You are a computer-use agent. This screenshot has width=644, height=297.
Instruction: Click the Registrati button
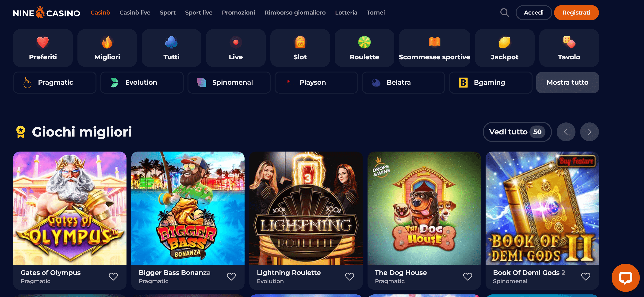click(x=576, y=12)
